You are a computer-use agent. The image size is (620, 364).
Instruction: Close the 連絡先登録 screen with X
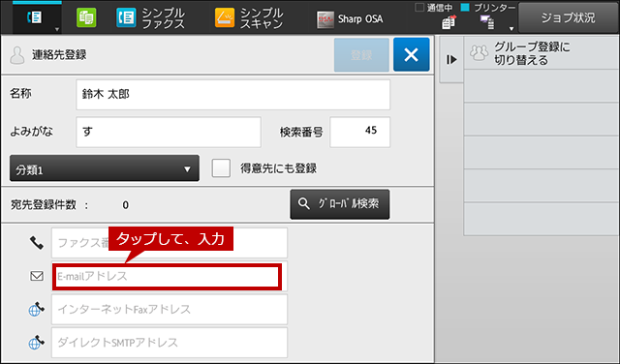tap(411, 54)
